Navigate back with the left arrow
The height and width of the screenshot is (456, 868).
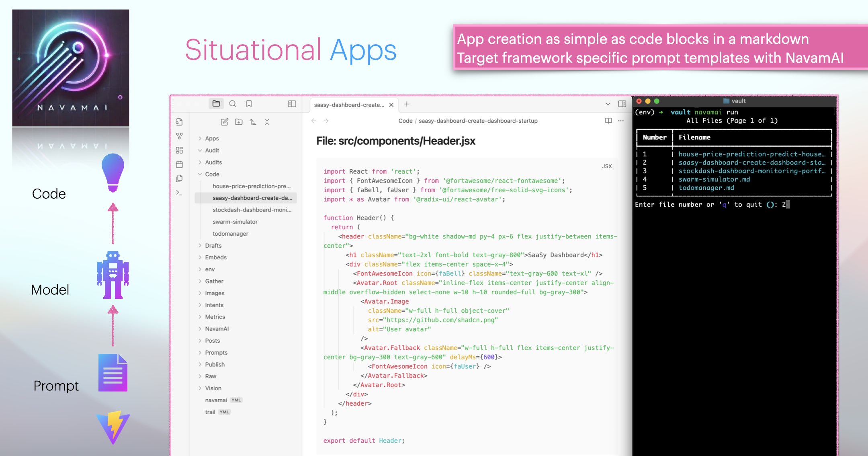(x=314, y=121)
